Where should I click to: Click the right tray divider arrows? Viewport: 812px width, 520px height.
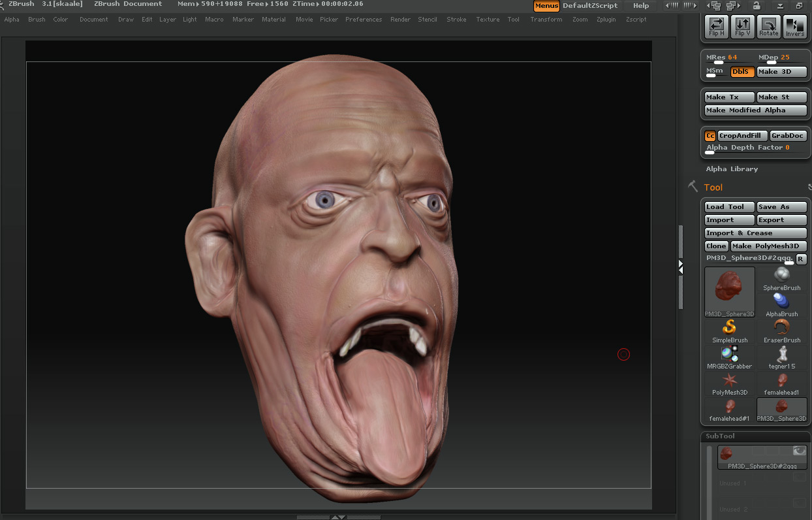[x=679, y=267]
